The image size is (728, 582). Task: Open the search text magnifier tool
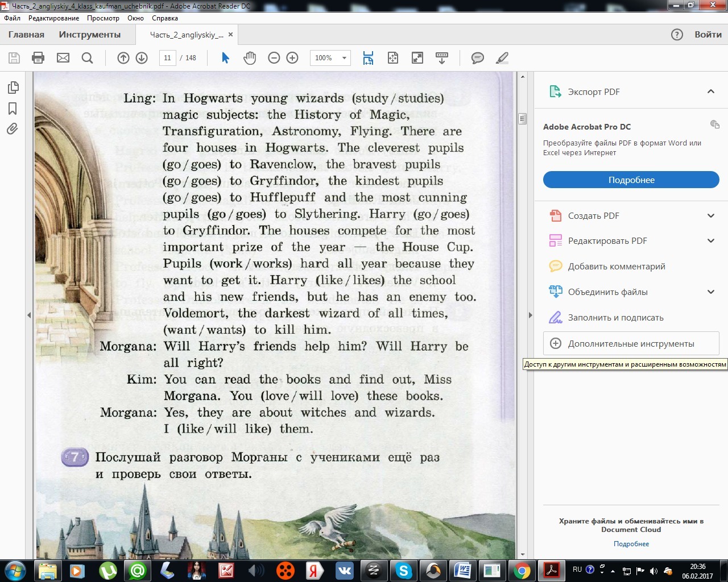click(x=87, y=58)
